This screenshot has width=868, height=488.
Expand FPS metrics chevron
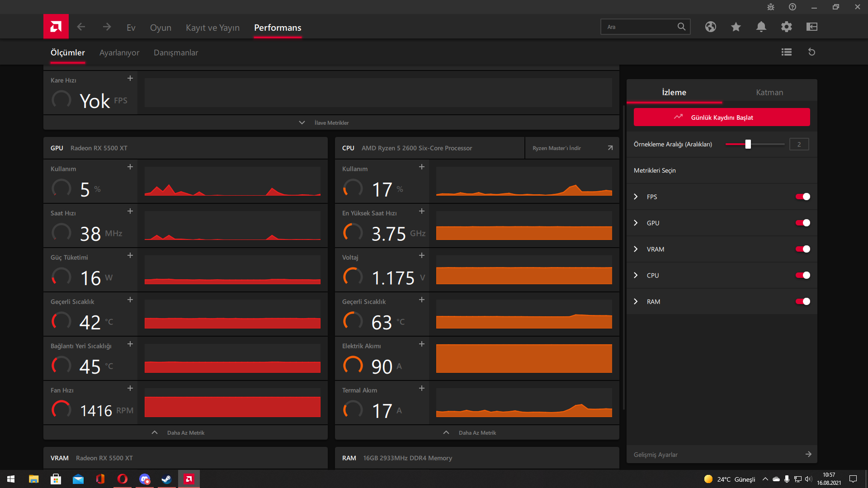coord(636,197)
